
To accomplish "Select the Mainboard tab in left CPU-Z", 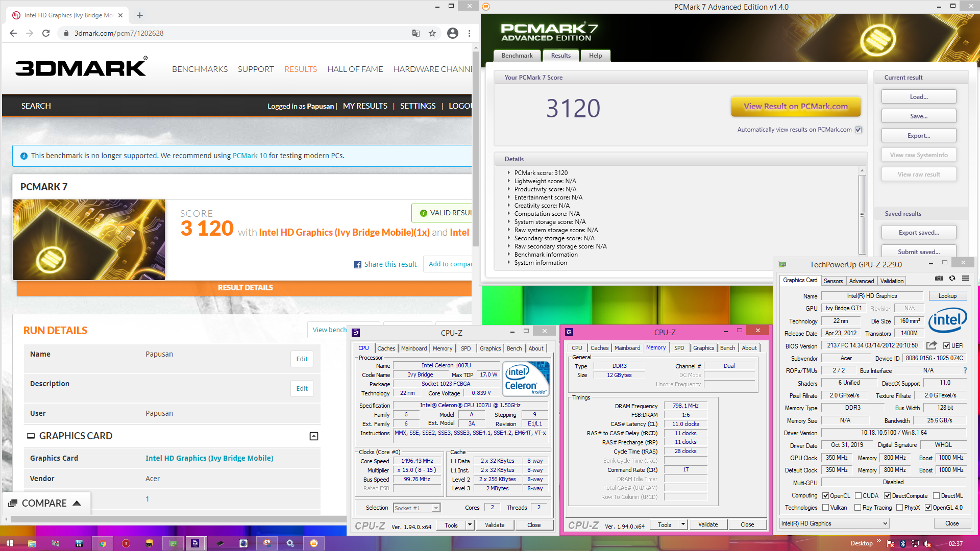I will (414, 348).
